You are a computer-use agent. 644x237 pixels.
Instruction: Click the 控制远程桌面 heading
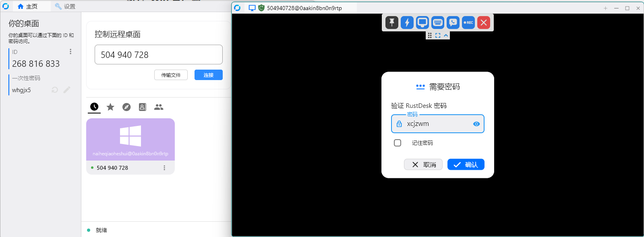pyautogui.click(x=118, y=34)
